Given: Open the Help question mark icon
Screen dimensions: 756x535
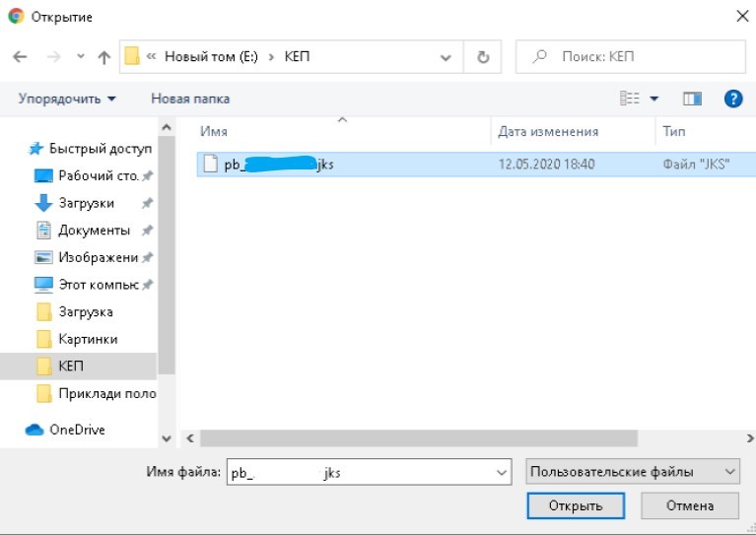Looking at the screenshot, I should [732, 99].
